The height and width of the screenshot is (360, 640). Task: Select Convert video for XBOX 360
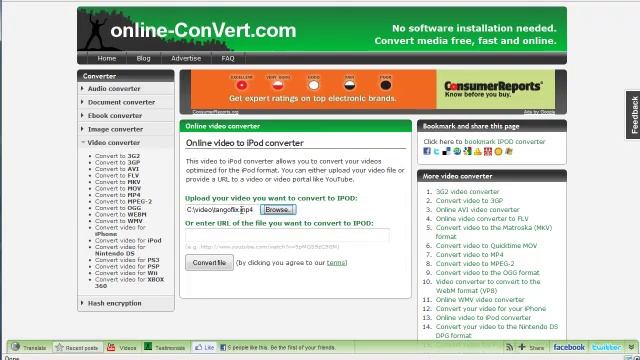129,282
